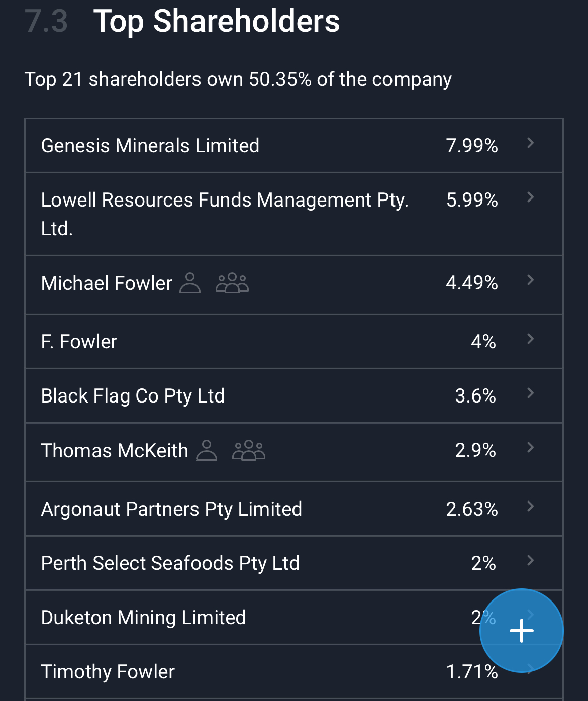This screenshot has height=701, width=588.
Task: Click individual person icon beside Thomas McKeith
Action: click(207, 450)
